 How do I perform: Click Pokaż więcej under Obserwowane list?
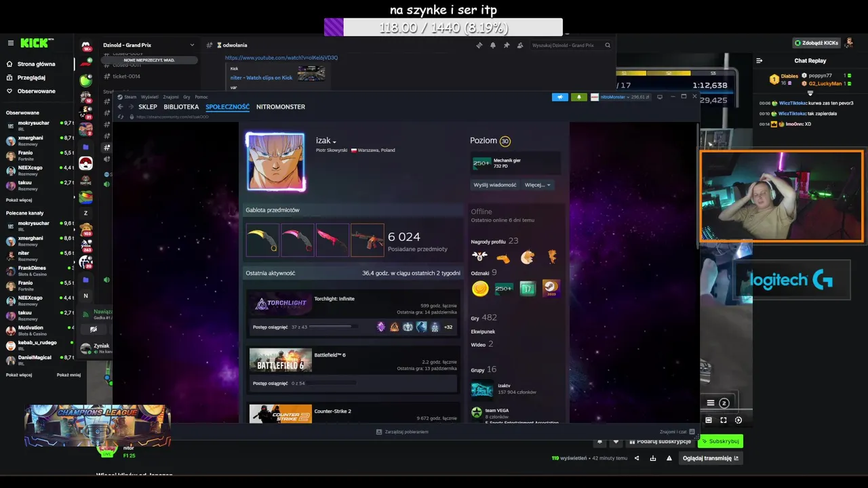(19, 200)
